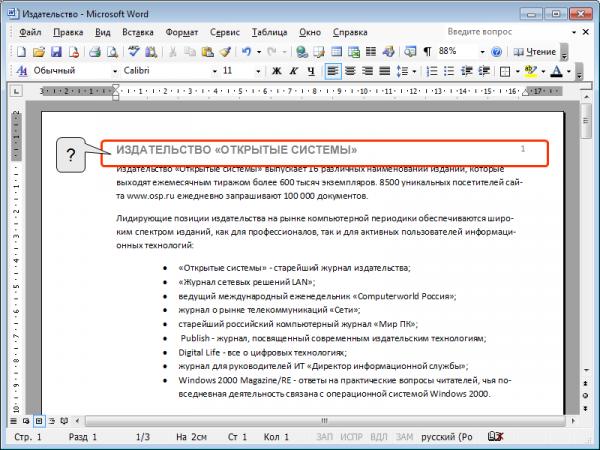Toggle Italic (К) formatting
This screenshot has width=600, height=450.
pyautogui.click(x=294, y=71)
